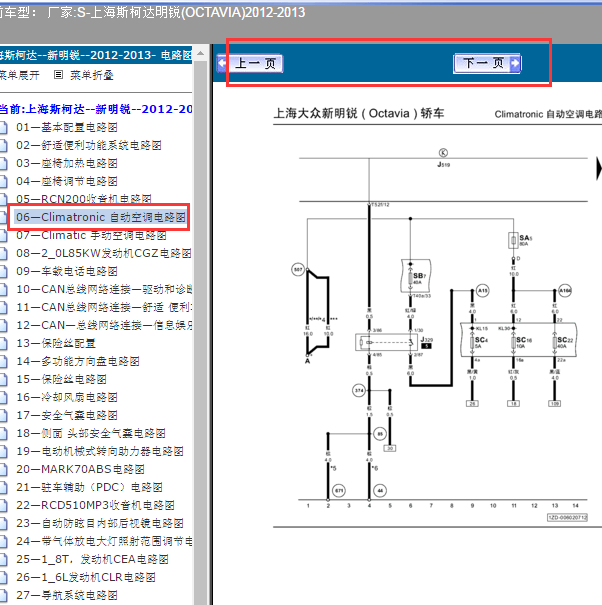Open 19—电动机械式转向助力器电路图
This screenshot has width=602, height=605.
[x=100, y=451]
